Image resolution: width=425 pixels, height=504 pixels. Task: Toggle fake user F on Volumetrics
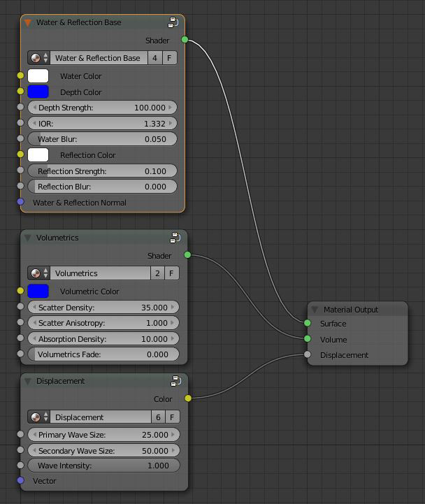pyautogui.click(x=172, y=273)
